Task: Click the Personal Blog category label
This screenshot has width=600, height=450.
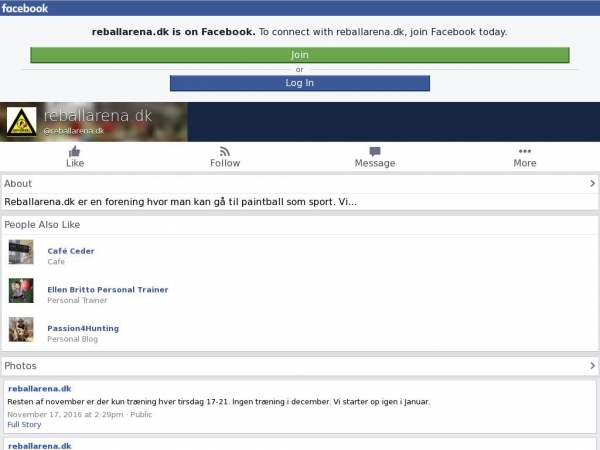Action: tap(72, 339)
